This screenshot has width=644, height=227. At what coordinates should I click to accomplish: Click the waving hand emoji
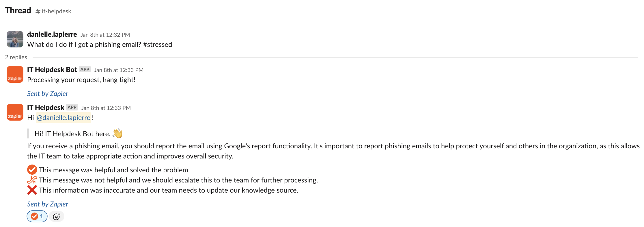(x=117, y=134)
